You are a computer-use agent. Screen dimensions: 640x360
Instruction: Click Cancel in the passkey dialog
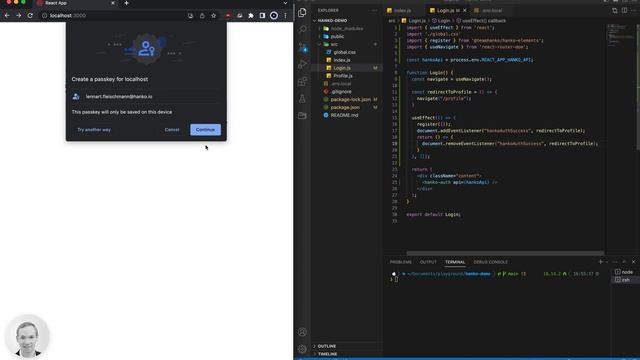(172, 130)
